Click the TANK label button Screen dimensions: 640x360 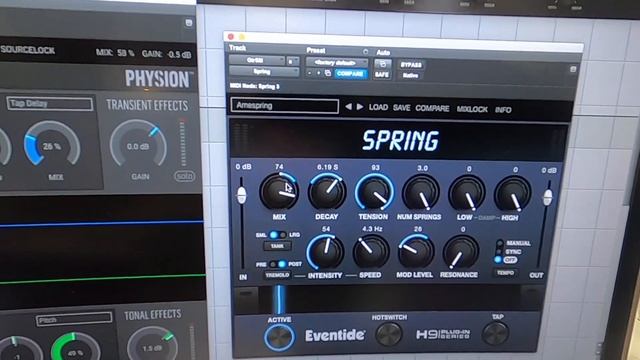click(277, 246)
